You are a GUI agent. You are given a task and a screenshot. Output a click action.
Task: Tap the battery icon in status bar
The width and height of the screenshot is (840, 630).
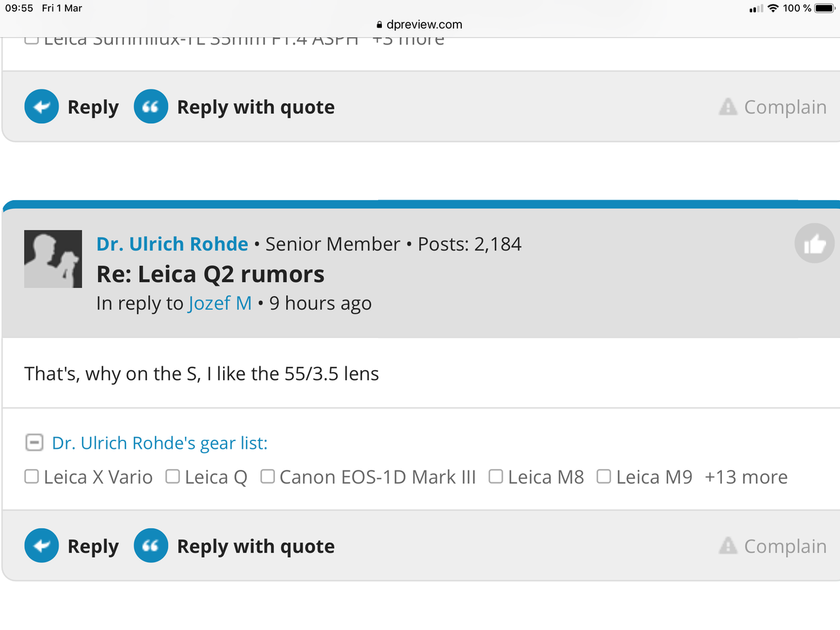[824, 9]
